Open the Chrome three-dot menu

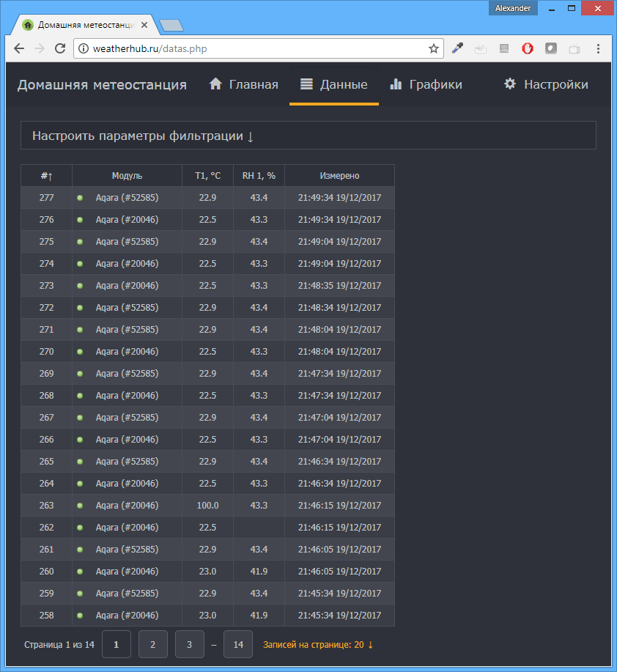click(599, 48)
